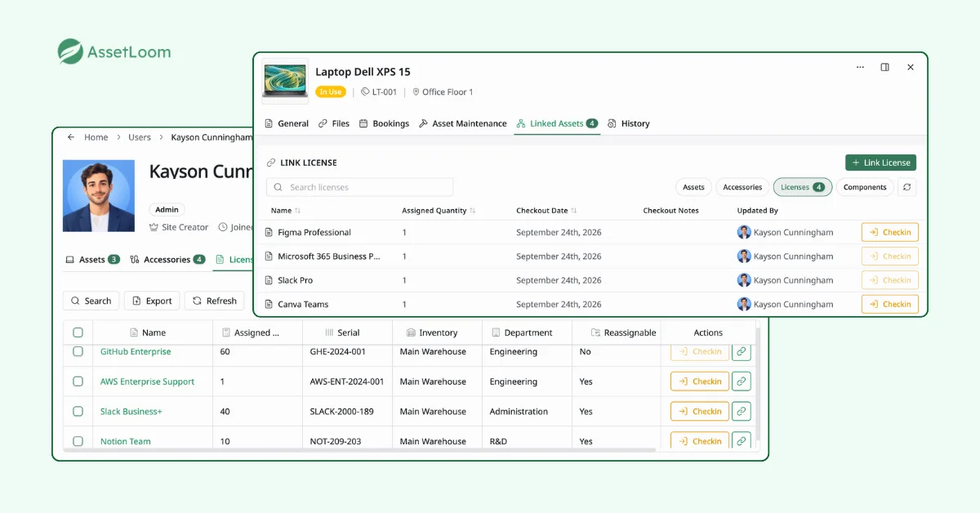980x513 pixels.
Task: Click the Reassignable column header
Action: click(624, 332)
